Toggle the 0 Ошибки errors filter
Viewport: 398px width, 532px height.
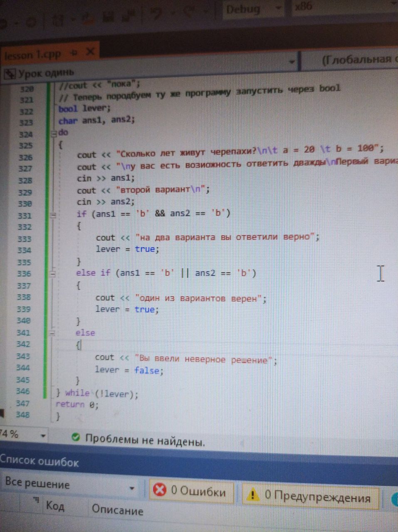(x=190, y=491)
